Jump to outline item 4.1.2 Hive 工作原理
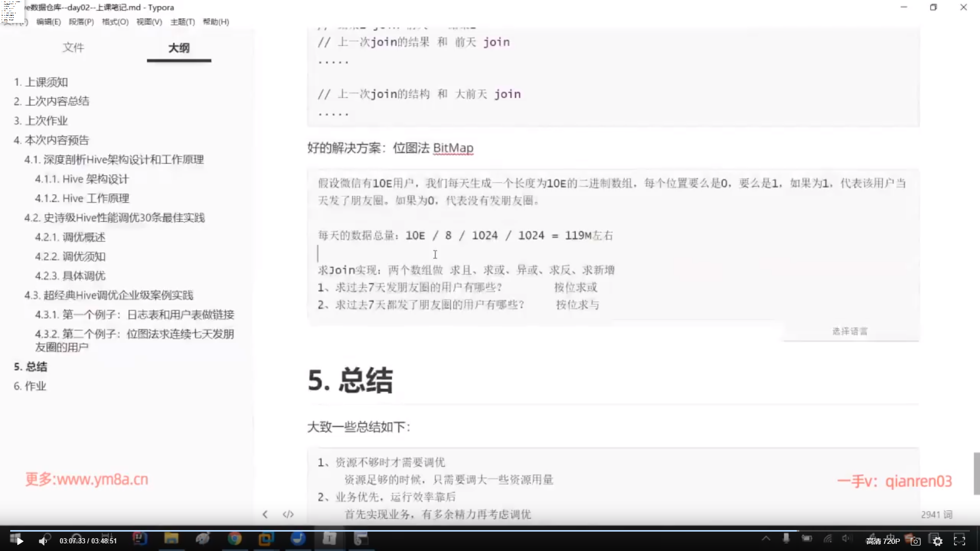 [x=82, y=198]
